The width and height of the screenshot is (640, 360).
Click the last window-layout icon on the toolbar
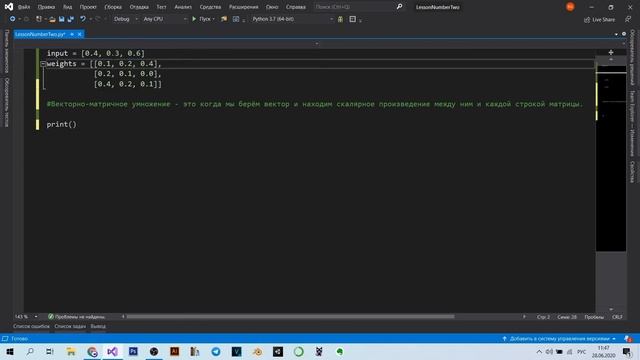(353, 19)
